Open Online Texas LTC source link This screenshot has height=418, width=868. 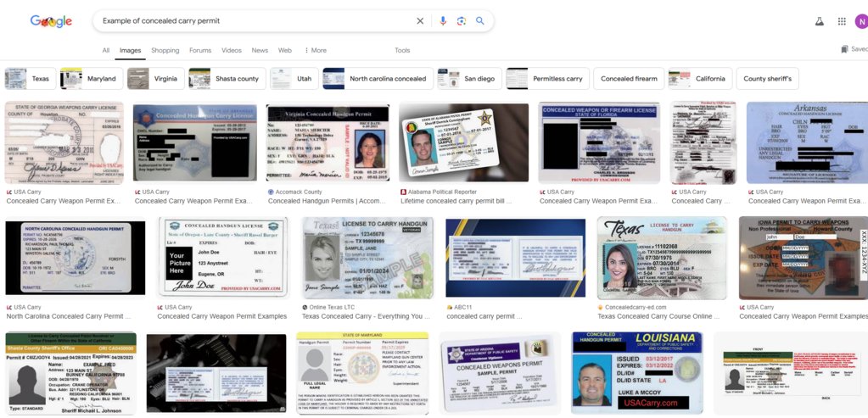pyautogui.click(x=333, y=308)
